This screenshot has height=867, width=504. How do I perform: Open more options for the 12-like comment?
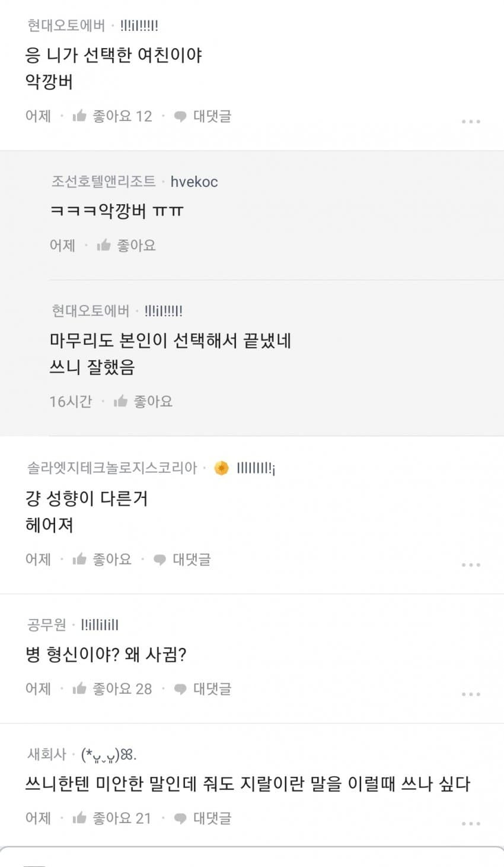tap(471, 122)
